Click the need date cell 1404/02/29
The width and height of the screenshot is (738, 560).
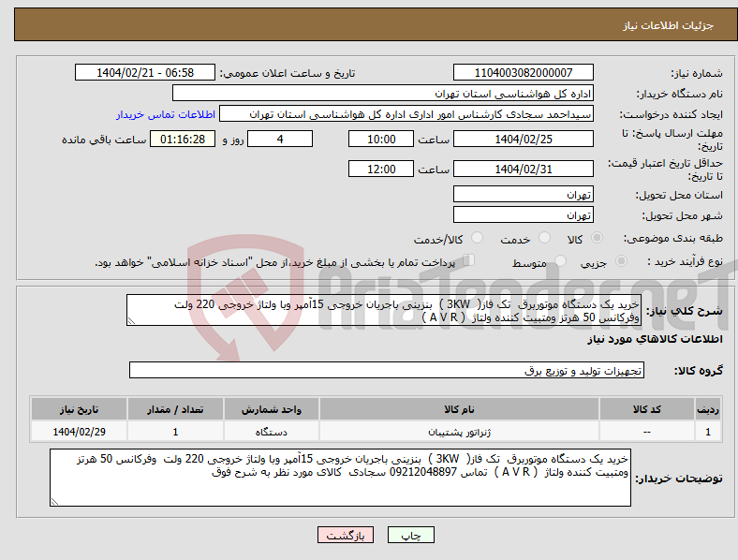click(x=79, y=432)
